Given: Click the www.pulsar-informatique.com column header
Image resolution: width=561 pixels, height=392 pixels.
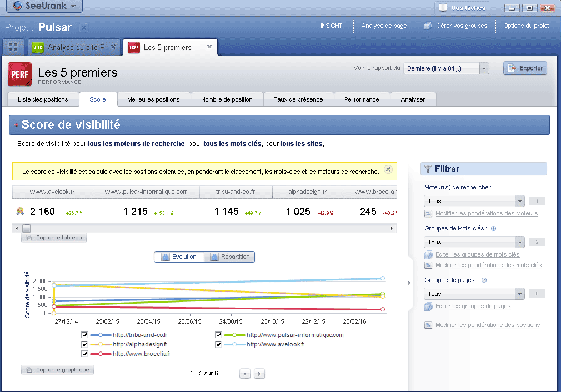Looking at the screenshot, I should (x=146, y=192).
